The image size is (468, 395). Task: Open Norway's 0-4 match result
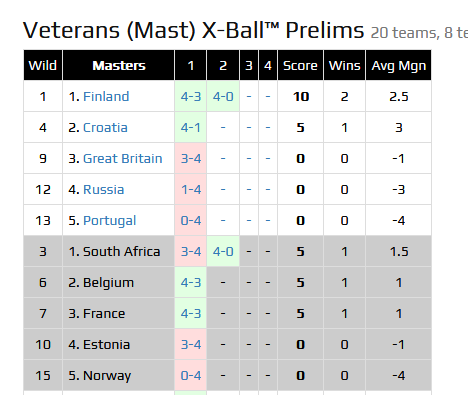pyautogui.click(x=191, y=376)
